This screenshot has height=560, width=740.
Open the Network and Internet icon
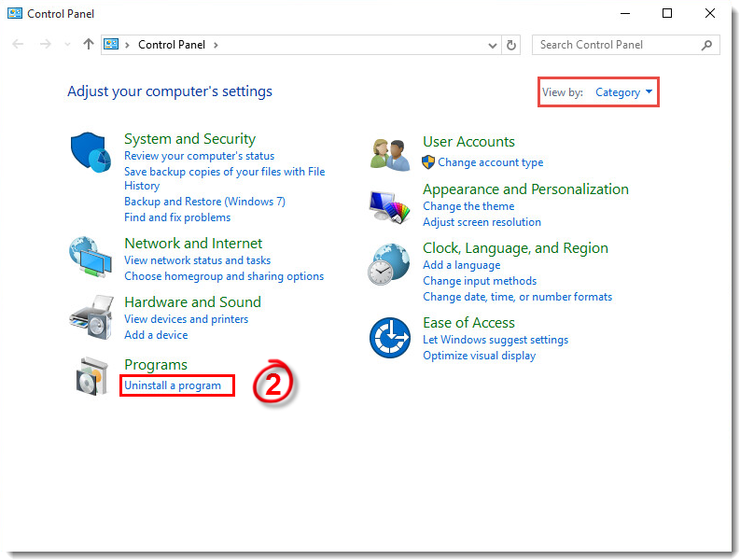click(x=91, y=257)
